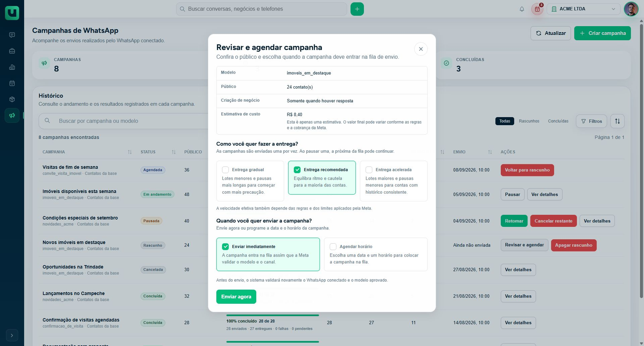Click the 100% concluído progress bar
The height and width of the screenshot is (346, 644).
(x=272, y=315)
